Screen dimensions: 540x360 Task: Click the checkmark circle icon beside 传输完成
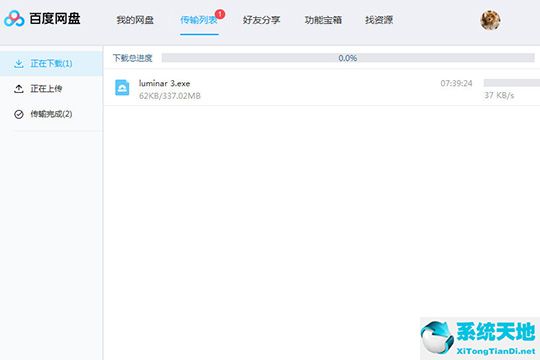19,114
